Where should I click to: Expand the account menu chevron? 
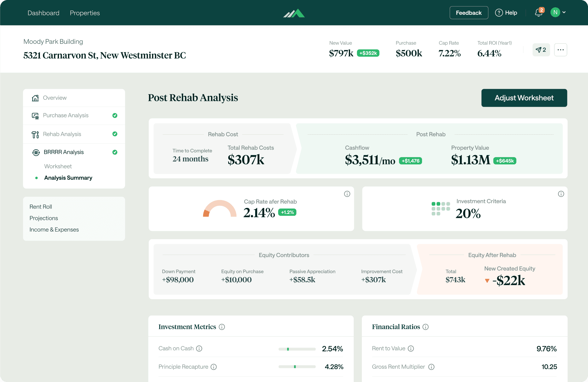tap(564, 12)
